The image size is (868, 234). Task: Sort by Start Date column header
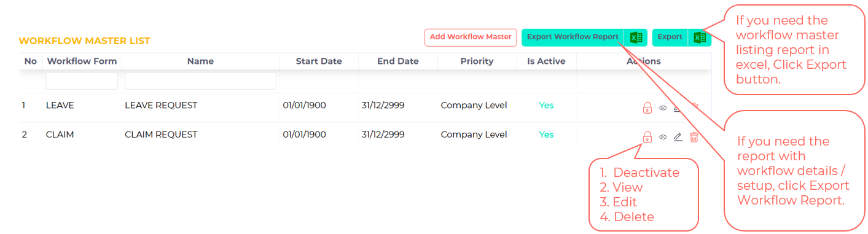click(x=319, y=61)
